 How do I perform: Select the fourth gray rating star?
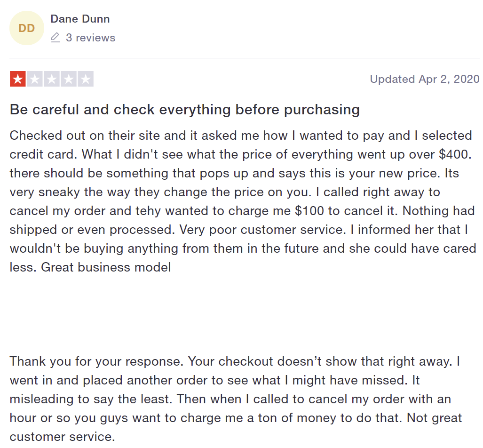click(69, 79)
